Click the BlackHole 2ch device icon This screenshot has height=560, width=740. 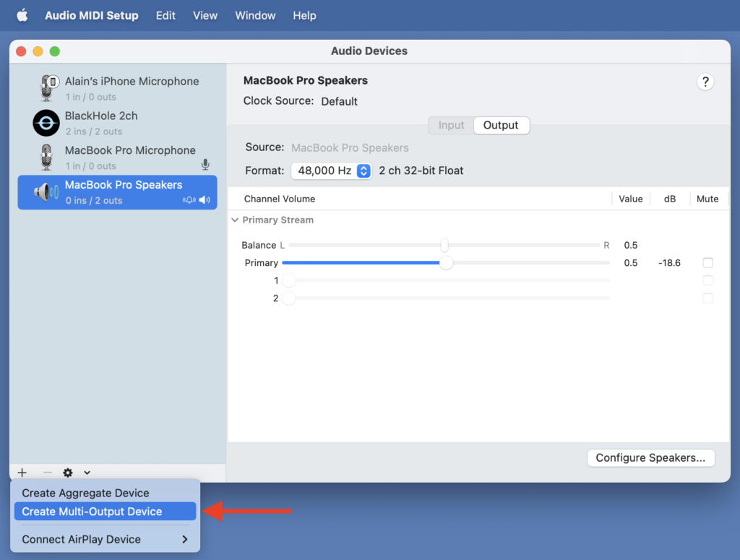click(x=46, y=123)
